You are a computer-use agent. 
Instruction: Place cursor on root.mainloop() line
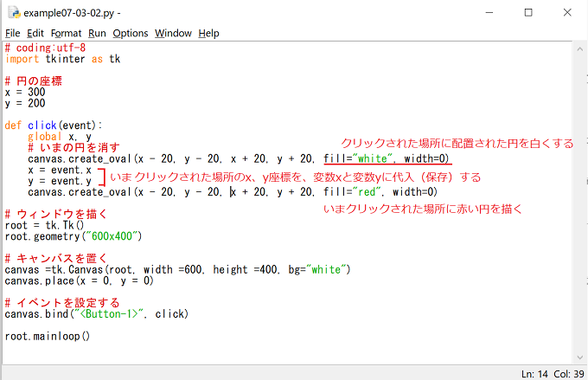pyautogui.click(x=48, y=336)
